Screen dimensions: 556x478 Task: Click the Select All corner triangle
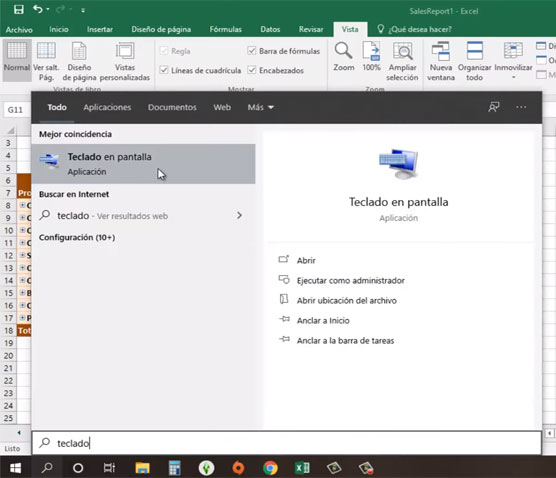tap(11, 131)
